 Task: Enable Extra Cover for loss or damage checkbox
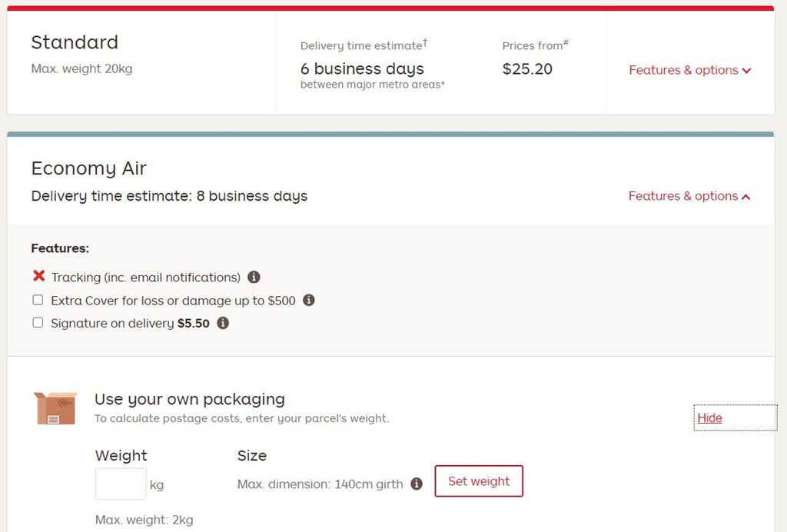tap(38, 301)
